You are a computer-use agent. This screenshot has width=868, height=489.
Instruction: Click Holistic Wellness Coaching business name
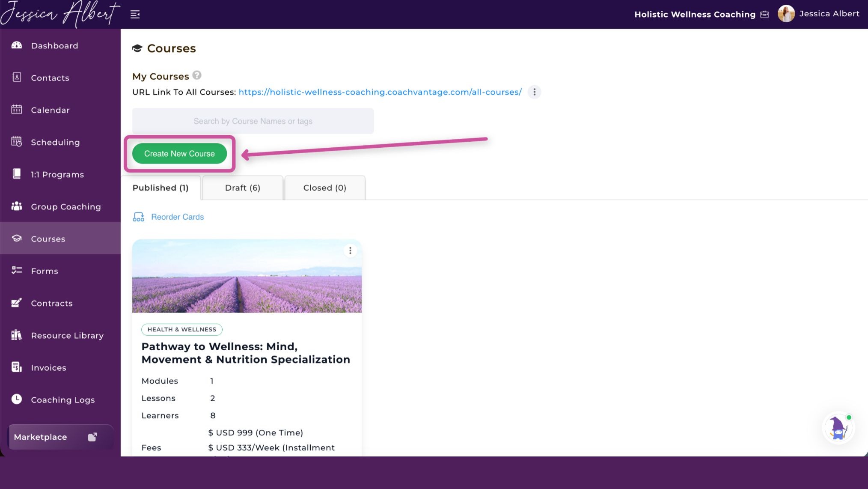[x=695, y=15]
